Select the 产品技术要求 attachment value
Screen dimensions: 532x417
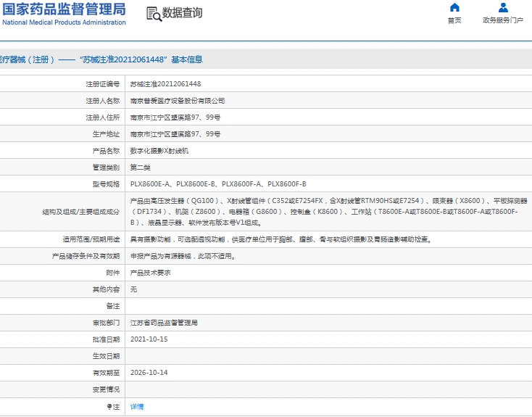(150, 273)
